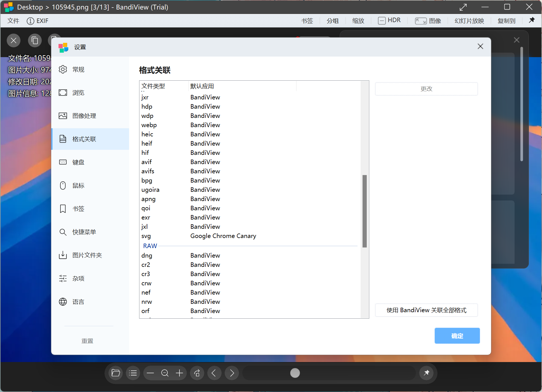Open the 图像处理 settings page
Screen dimensions: 542x392
(90, 116)
